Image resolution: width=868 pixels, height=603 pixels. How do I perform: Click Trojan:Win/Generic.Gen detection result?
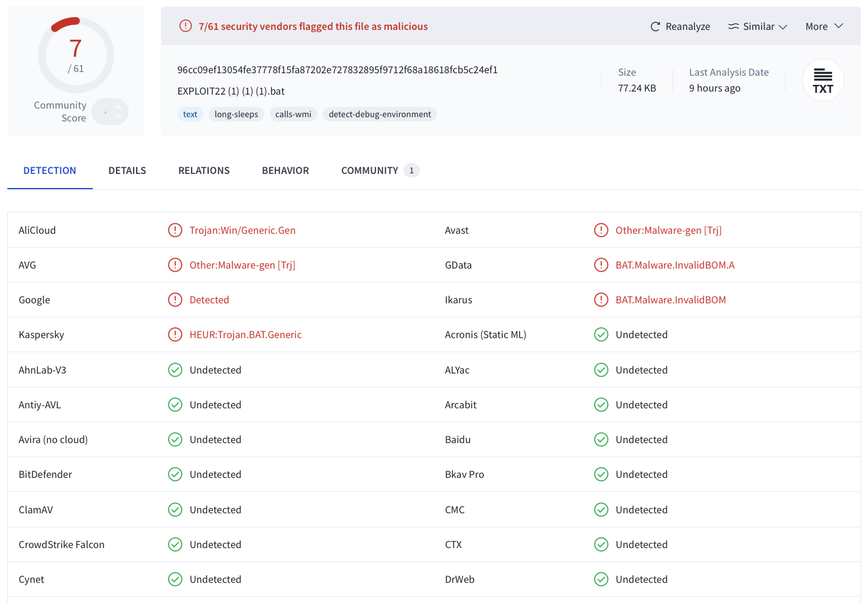pyautogui.click(x=242, y=230)
